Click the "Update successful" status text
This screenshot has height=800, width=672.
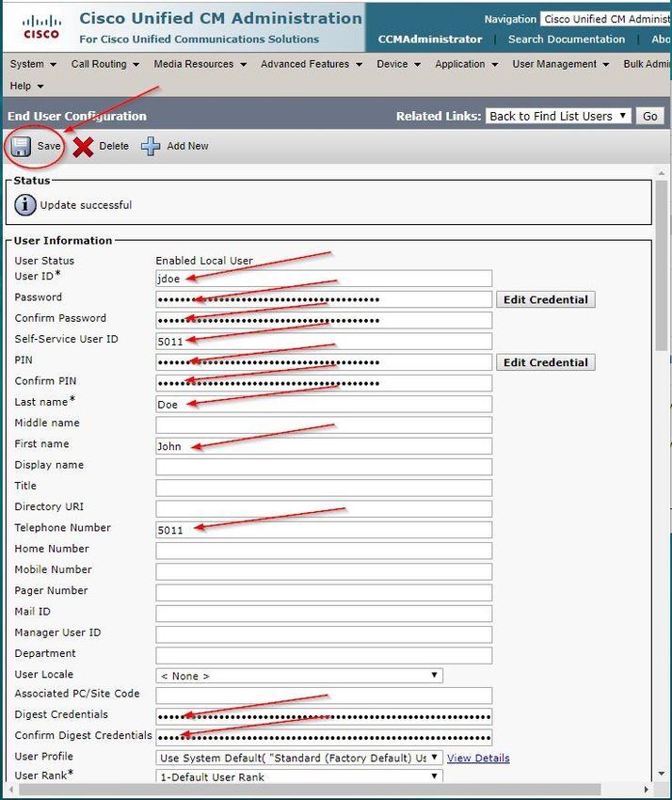[x=86, y=205]
